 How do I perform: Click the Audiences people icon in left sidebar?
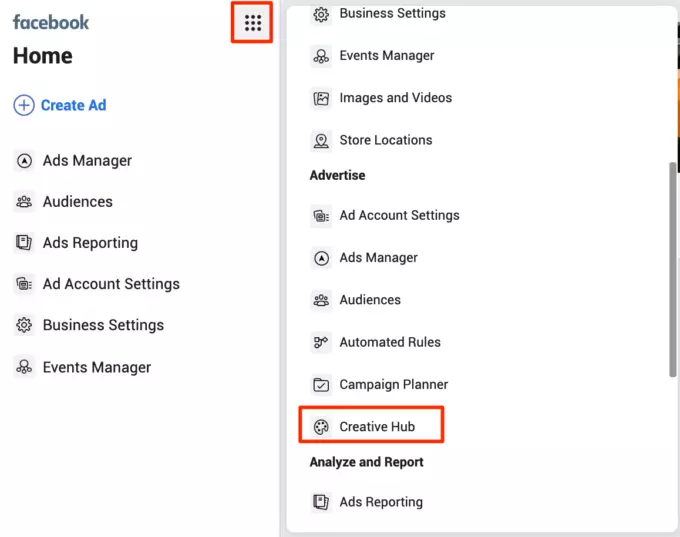click(24, 202)
